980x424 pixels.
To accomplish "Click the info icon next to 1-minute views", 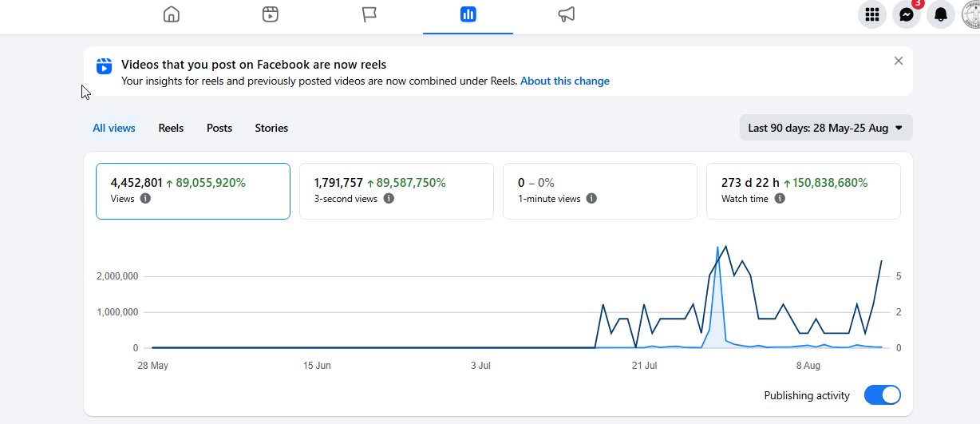I will coord(591,199).
